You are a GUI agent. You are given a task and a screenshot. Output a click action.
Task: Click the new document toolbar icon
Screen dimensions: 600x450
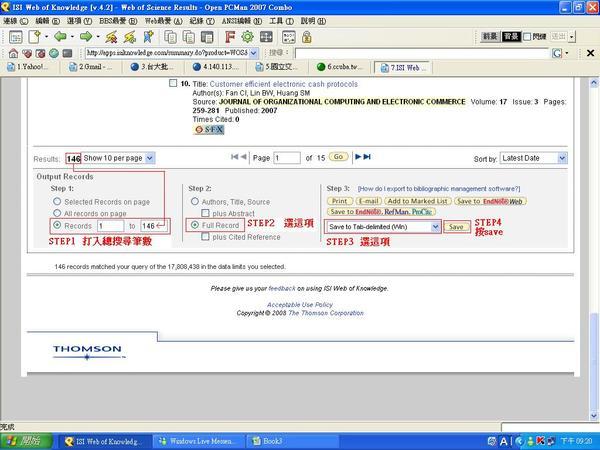click(x=34, y=37)
